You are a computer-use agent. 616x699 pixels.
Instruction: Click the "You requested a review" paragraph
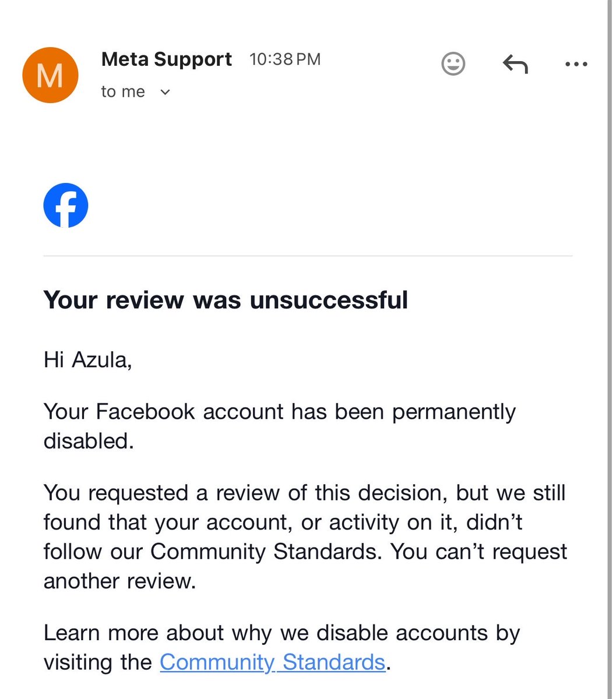[305, 536]
